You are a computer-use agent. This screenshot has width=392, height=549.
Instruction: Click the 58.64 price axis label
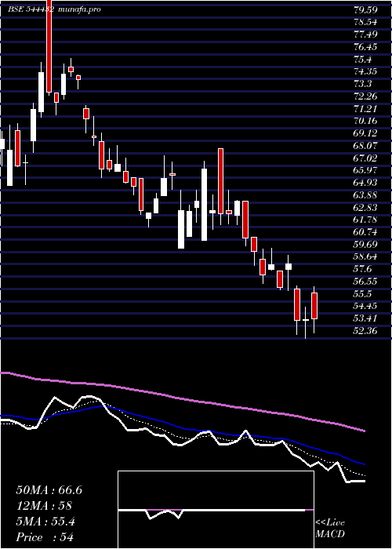(366, 256)
